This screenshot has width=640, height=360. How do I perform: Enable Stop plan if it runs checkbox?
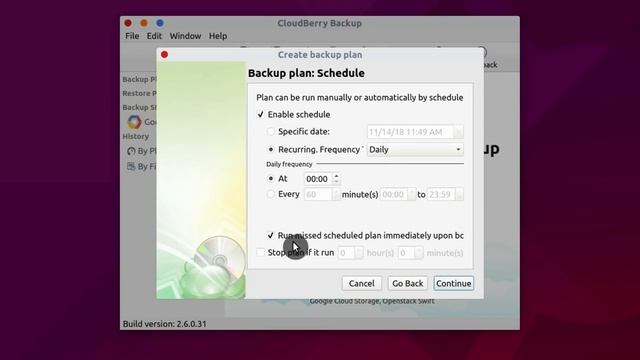tap(260, 253)
